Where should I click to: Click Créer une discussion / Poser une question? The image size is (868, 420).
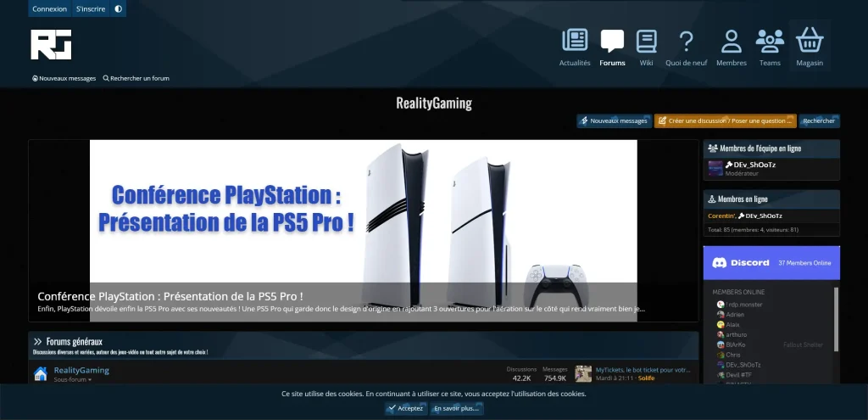[x=726, y=120]
